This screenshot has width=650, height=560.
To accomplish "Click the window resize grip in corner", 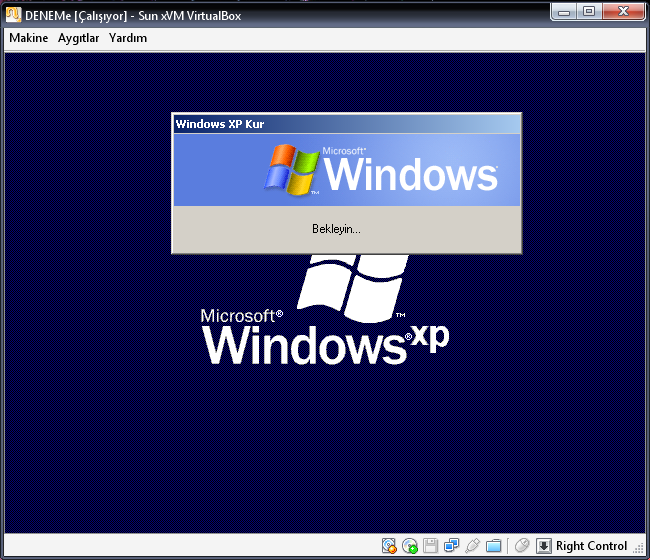I will click(640, 551).
